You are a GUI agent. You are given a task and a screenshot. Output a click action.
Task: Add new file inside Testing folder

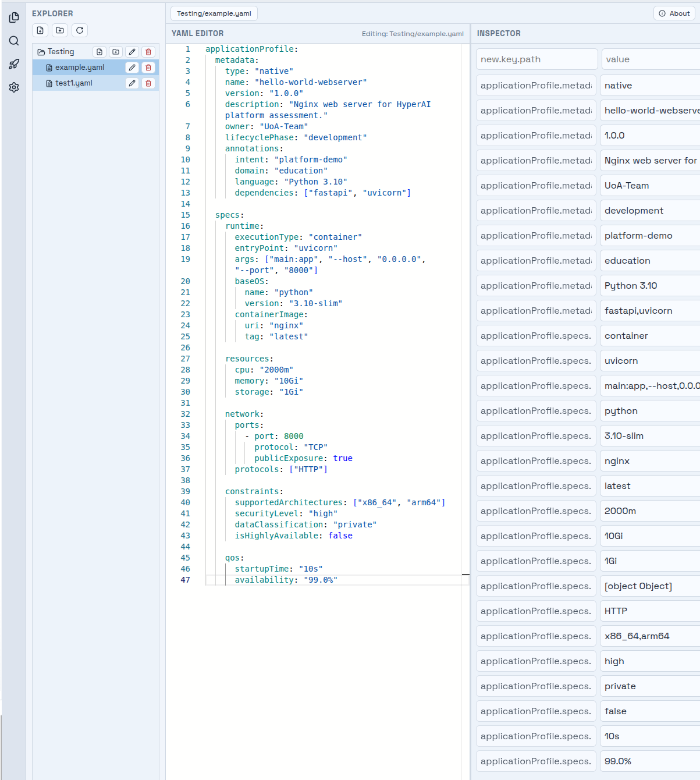pos(100,52)
